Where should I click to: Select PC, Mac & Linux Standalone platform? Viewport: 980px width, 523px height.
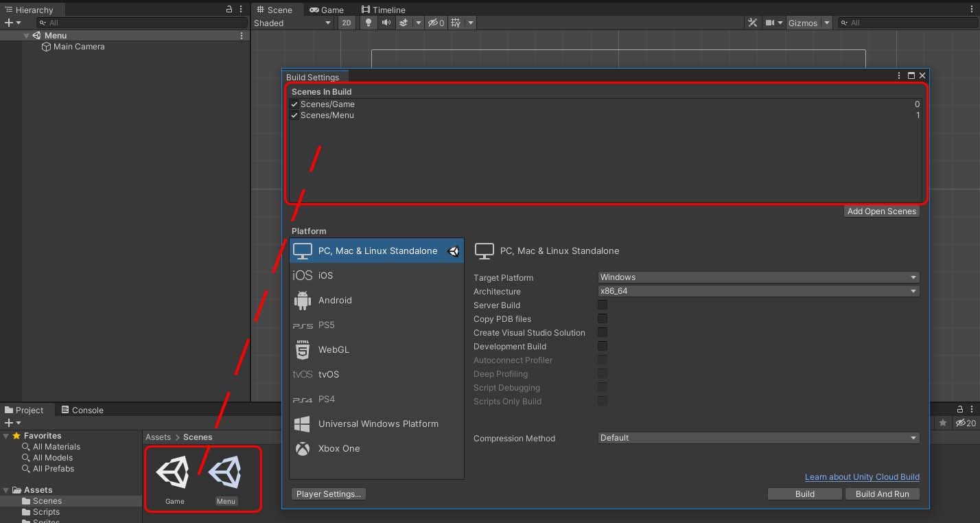[x=377, y=251]
